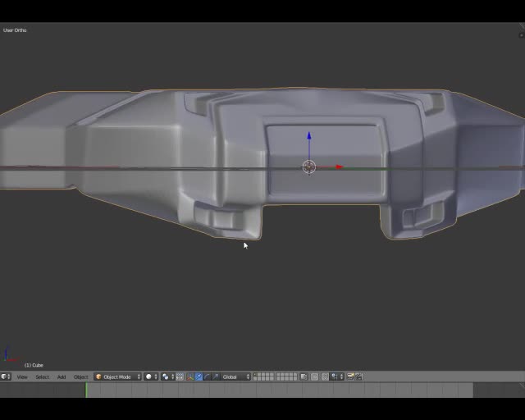Open the Add menu
This screenshot has height=420, width=525.
pyautogui.click(x=62, y=377)
